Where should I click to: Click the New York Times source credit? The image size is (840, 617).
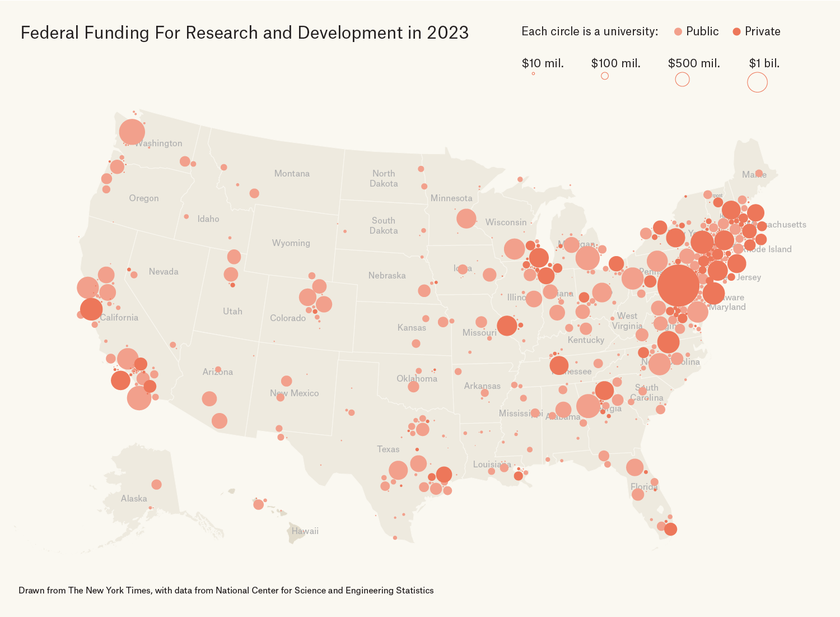point(226,590)
